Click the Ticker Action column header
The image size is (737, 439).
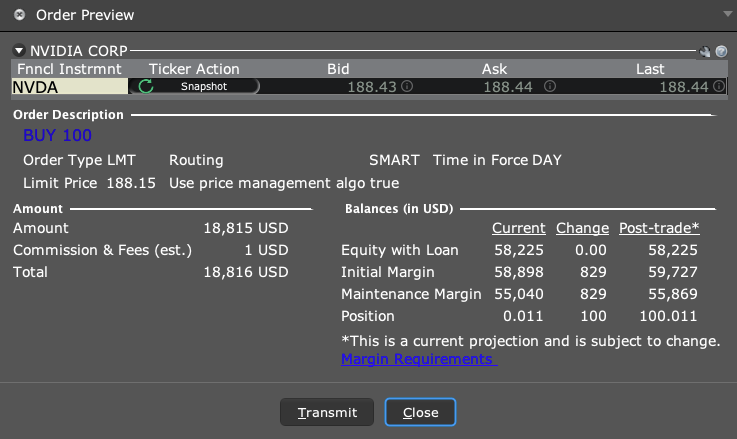click(x=194, y=69)
